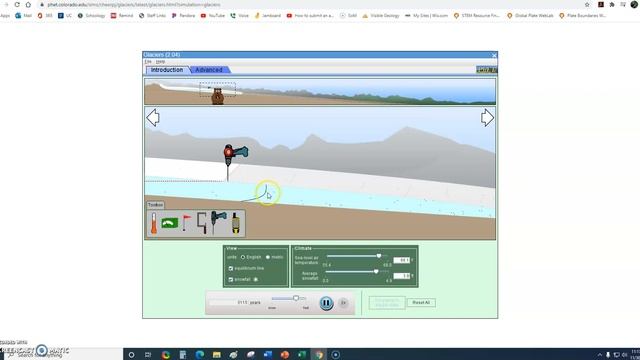Open the Schoology bookmark
The width and height of the screenshot is (640, 360).
click(x=91, y=16)
